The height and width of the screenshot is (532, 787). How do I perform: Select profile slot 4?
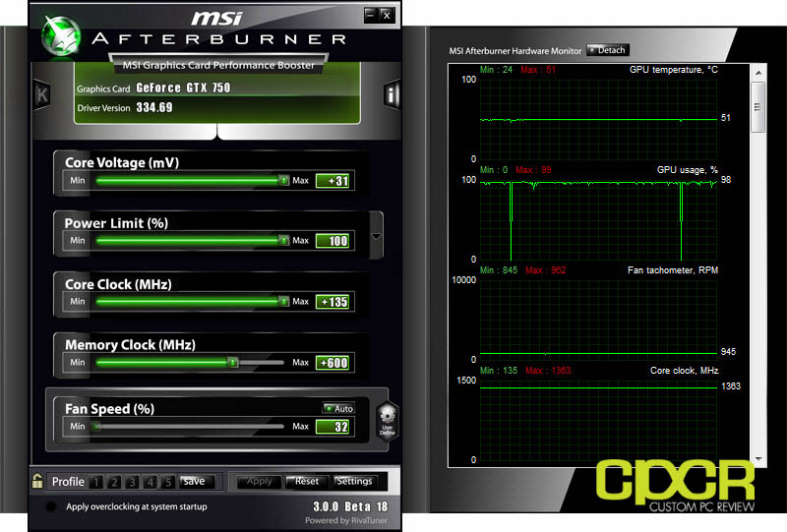(x=151, y=482)
